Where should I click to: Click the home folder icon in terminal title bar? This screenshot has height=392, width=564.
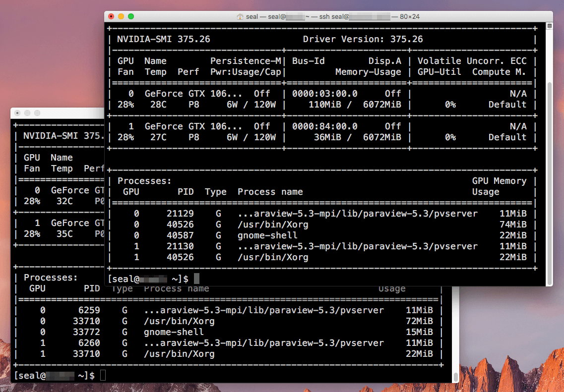pyautogui.click(x=241, y=17)
